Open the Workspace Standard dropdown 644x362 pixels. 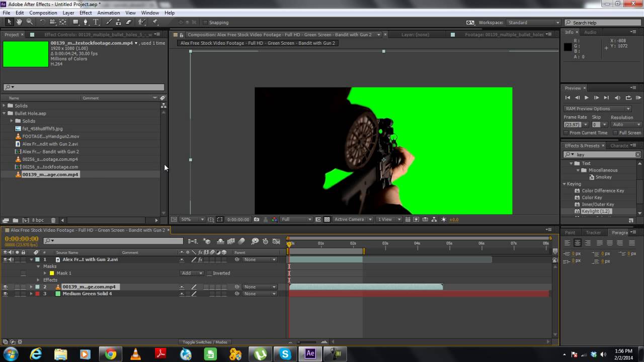click(x=533, y=23)
